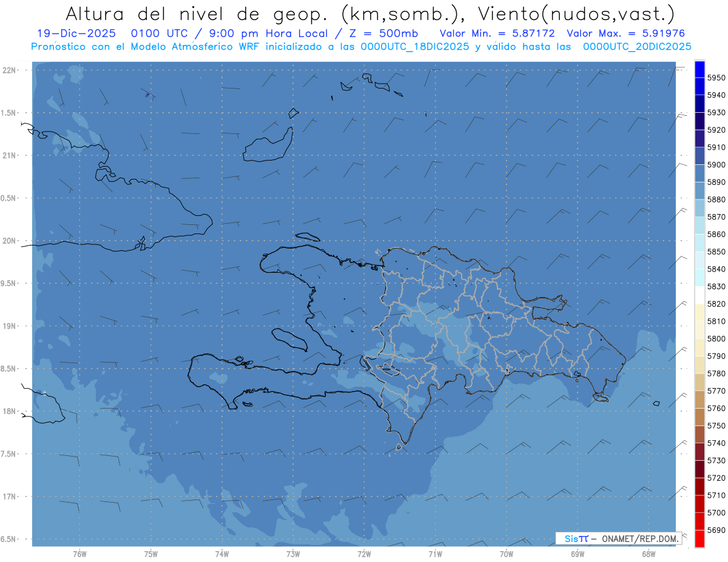Click the '5770' color scale label
The height and width of the screenshot is (562, 728).
(x=716, y=390)
